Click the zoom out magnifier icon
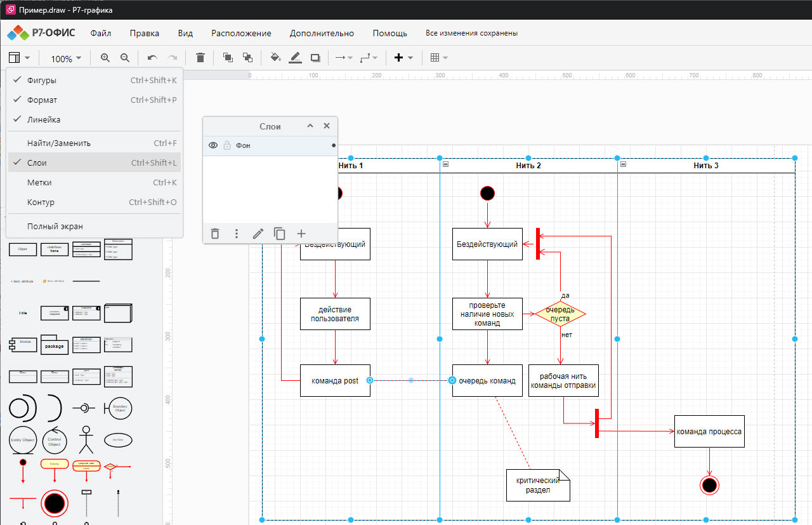 click(125, 58)
